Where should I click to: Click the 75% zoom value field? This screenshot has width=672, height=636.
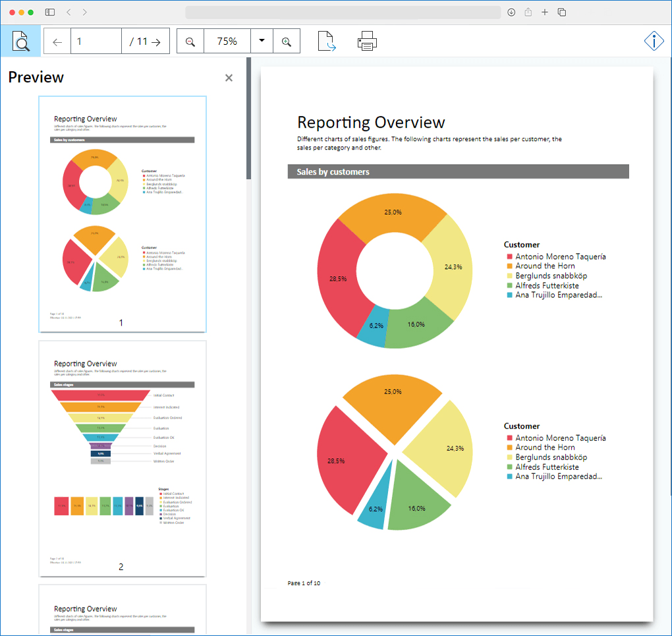tap(227, 42)
